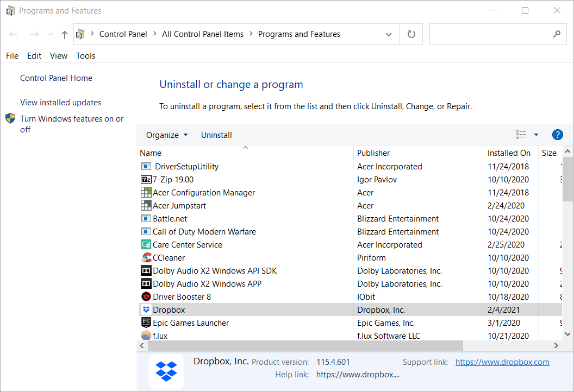This screenshot has width=574, height=392.
Task: Click the Programs and Features breadcrumb
Action: click(x=299, y=34)
